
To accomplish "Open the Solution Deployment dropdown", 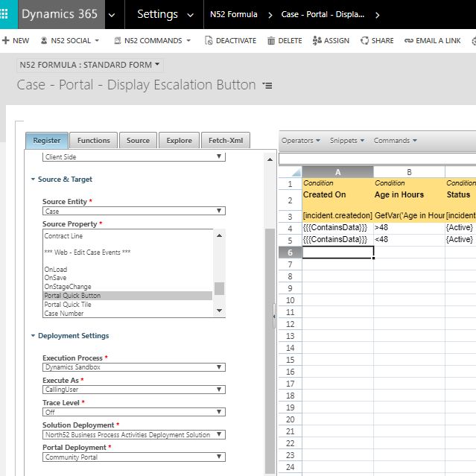I will (x=134, y=434).
